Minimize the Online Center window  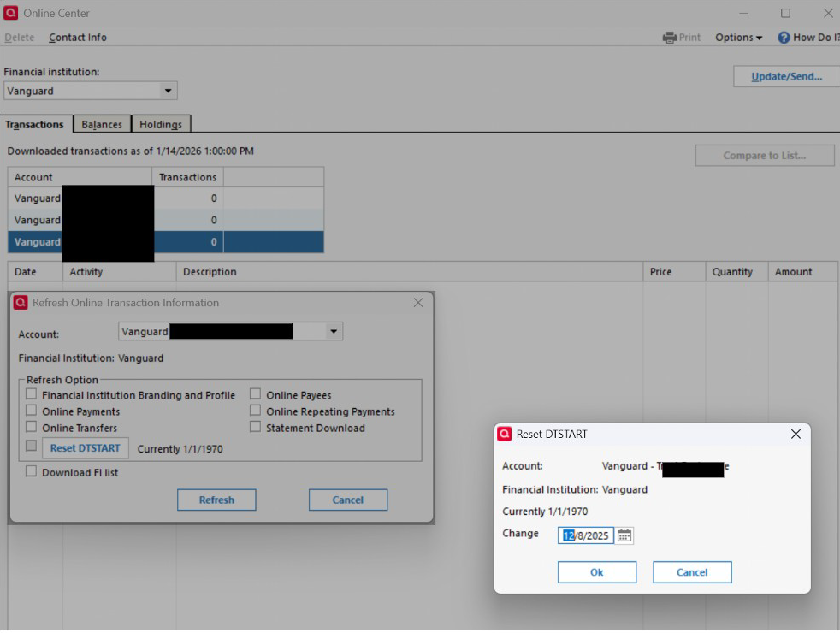point(743,13)
